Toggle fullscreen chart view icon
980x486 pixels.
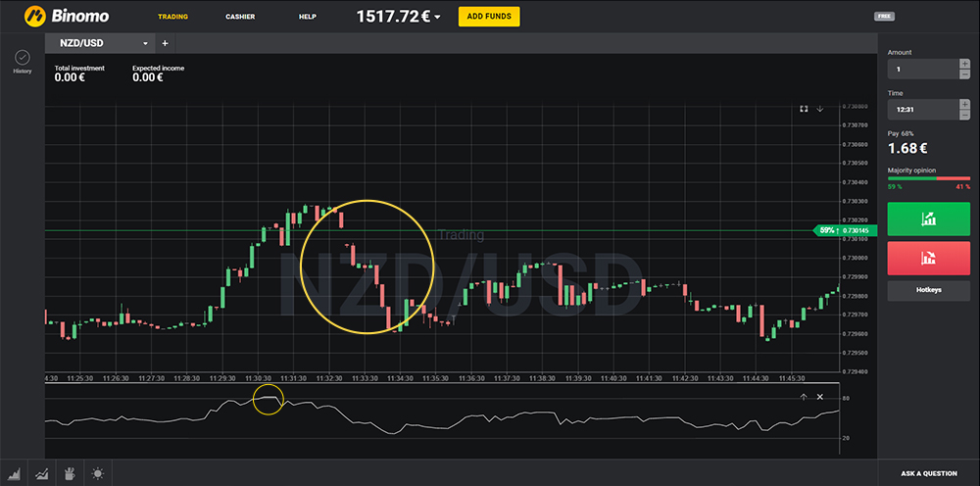pyautogui.click(x=804, y=109)
